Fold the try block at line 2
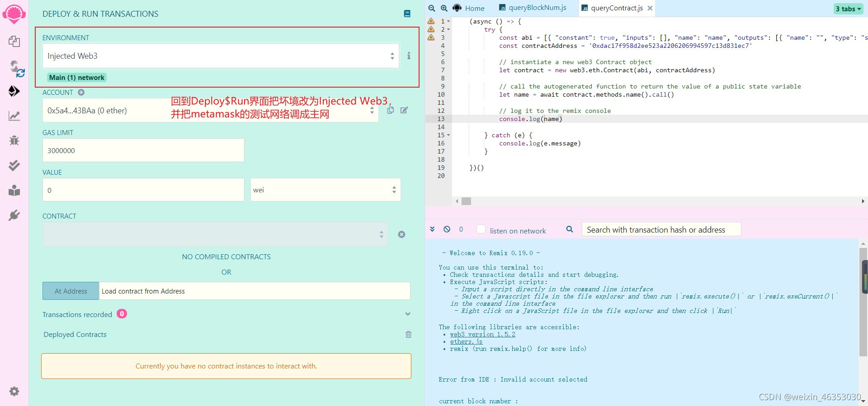 point(448,29)
